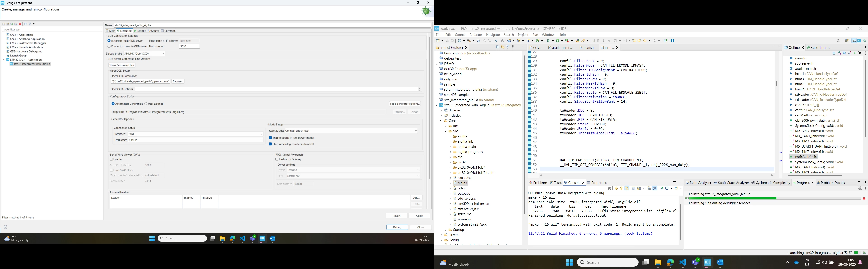Viewport: 868px width, 269px height.
Task: Collapse STM32 C/C++ Application tree node
Action: pyautogui.click(x=4, y=60)
